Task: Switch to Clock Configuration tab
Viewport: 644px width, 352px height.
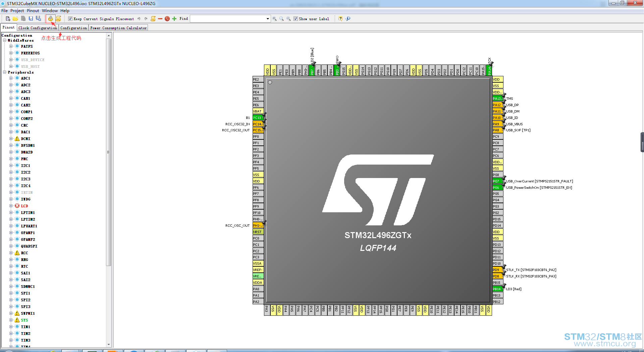Action: 38,28
